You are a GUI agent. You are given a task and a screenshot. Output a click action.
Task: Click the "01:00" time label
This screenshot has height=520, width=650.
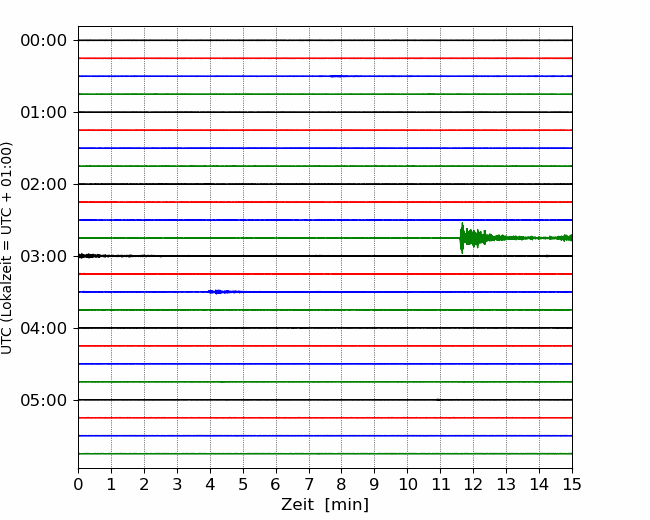(43, 112)
